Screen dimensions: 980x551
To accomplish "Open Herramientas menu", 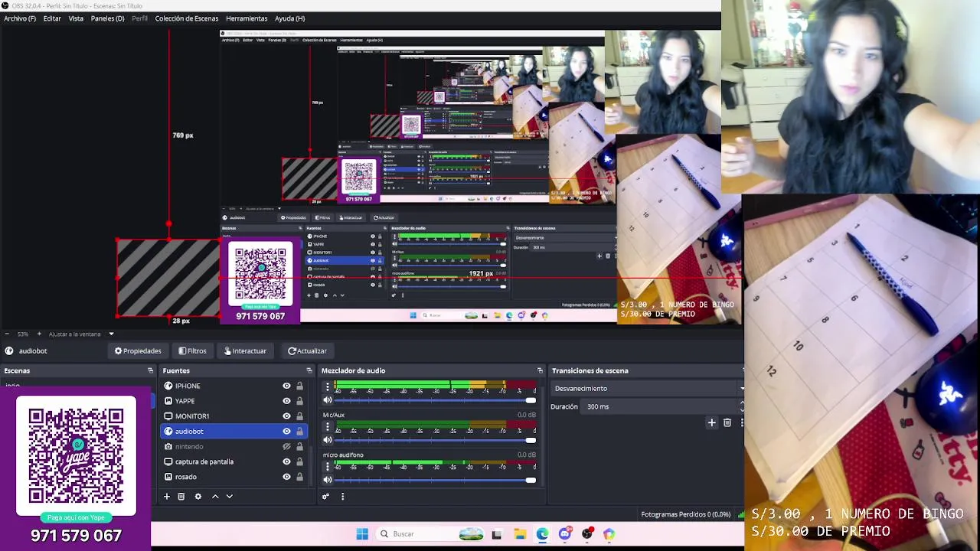I will pos(247,18).
